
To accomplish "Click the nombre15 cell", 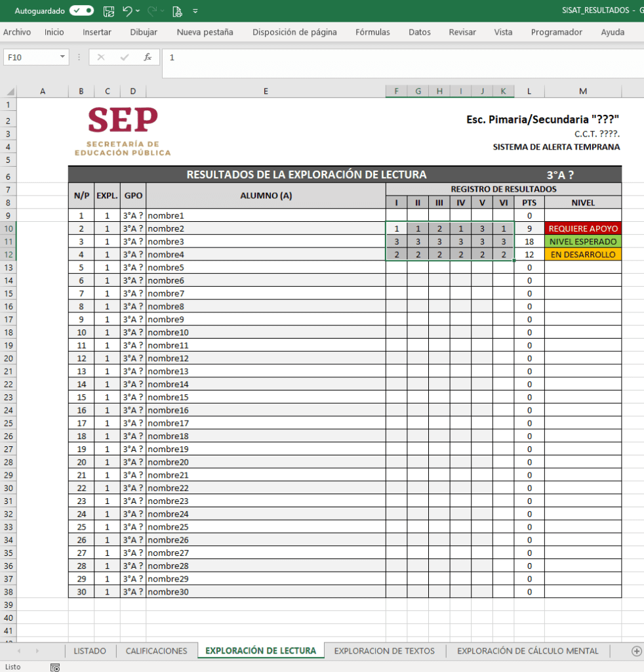I will point(266,397).
